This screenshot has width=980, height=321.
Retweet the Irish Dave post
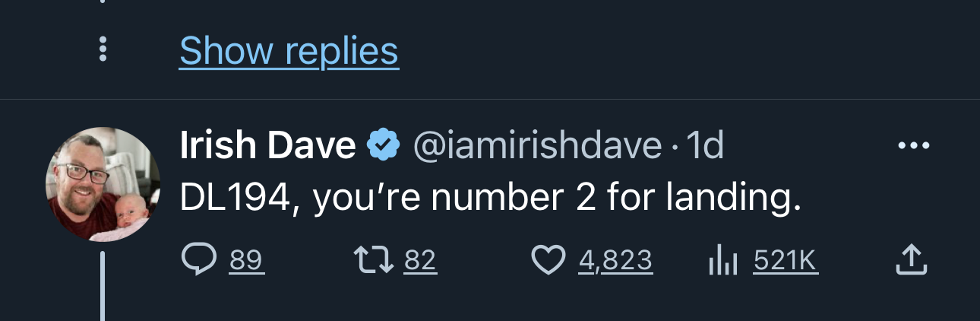[374, 261]
